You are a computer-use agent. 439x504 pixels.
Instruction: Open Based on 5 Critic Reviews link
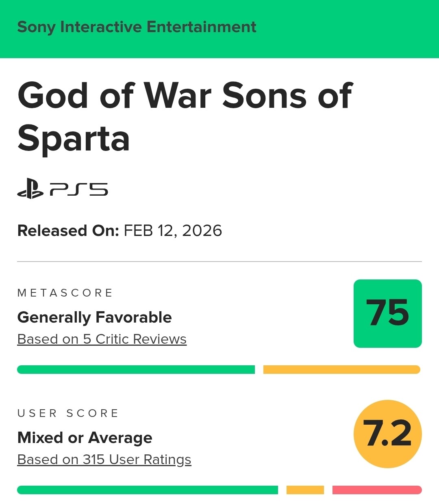pyautogui.click(x=102, y=339)
